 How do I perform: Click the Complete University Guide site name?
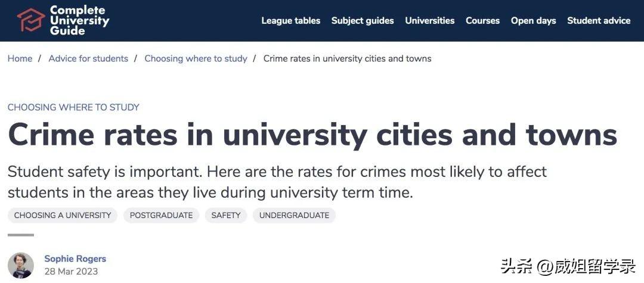click(79, 20)
